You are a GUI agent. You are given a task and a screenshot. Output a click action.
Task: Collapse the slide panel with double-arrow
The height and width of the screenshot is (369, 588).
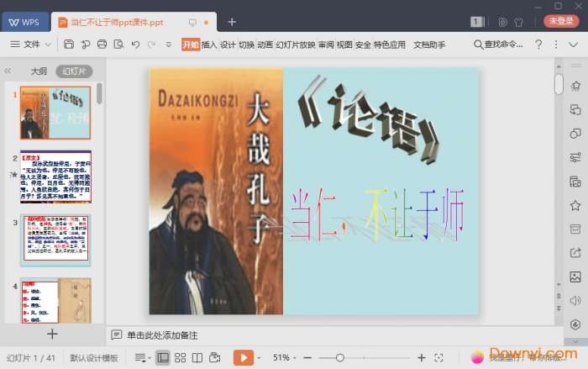[8, 71]
